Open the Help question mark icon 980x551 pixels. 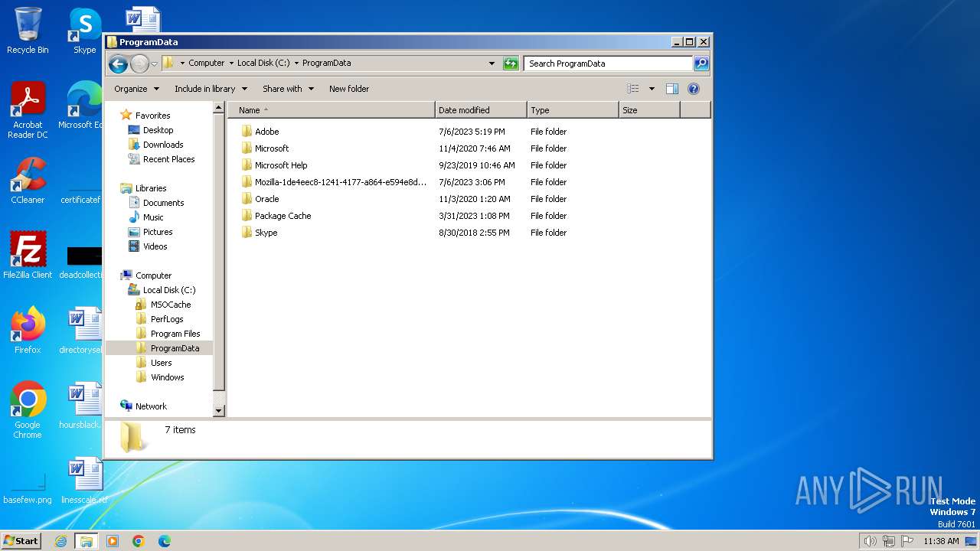pyautogui.click(x=694, y=89)
